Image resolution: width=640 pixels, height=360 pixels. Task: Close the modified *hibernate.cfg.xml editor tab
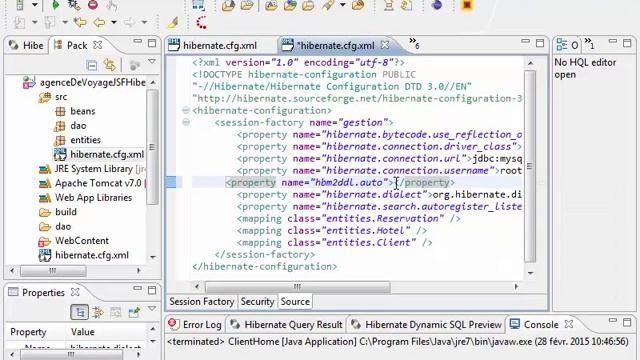[385, 45]
